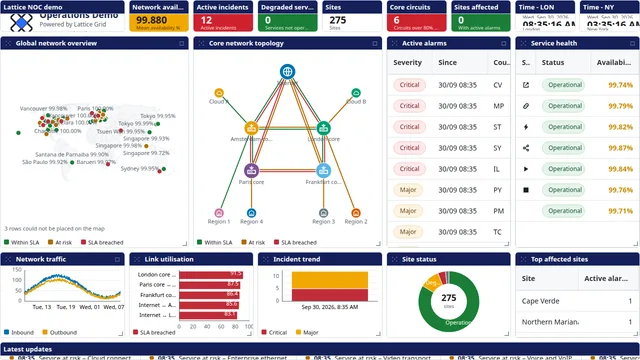Toggle At risk legend on the map

pyautogui.click(x=60, y=242)
